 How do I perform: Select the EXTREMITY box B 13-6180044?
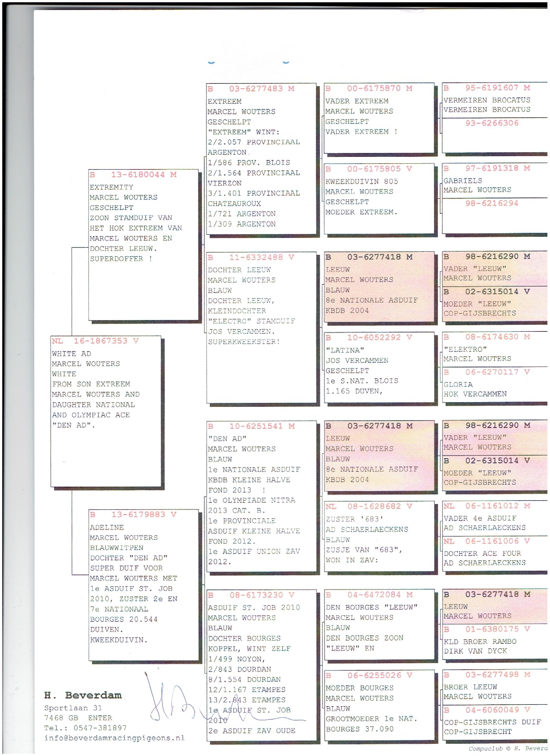tap(143, 245)
